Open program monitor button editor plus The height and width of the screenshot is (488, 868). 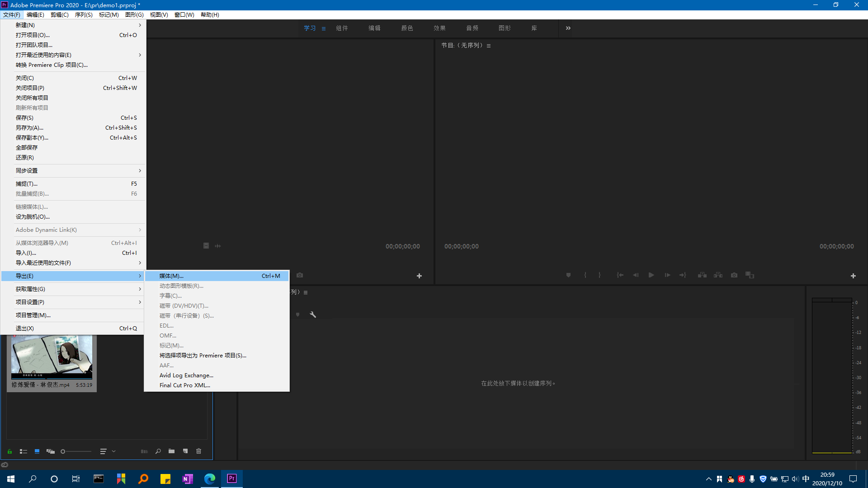pos(853,276)
